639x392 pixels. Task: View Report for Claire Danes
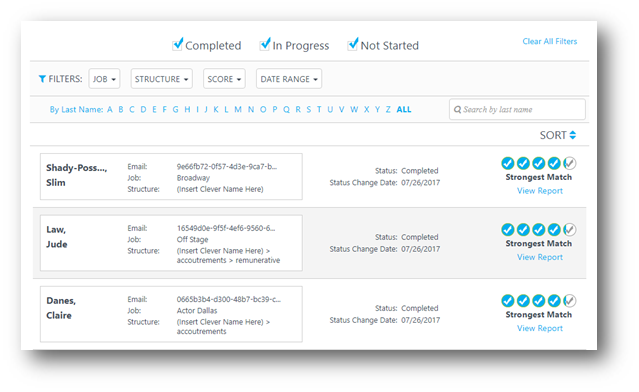(x=540, y=328)
